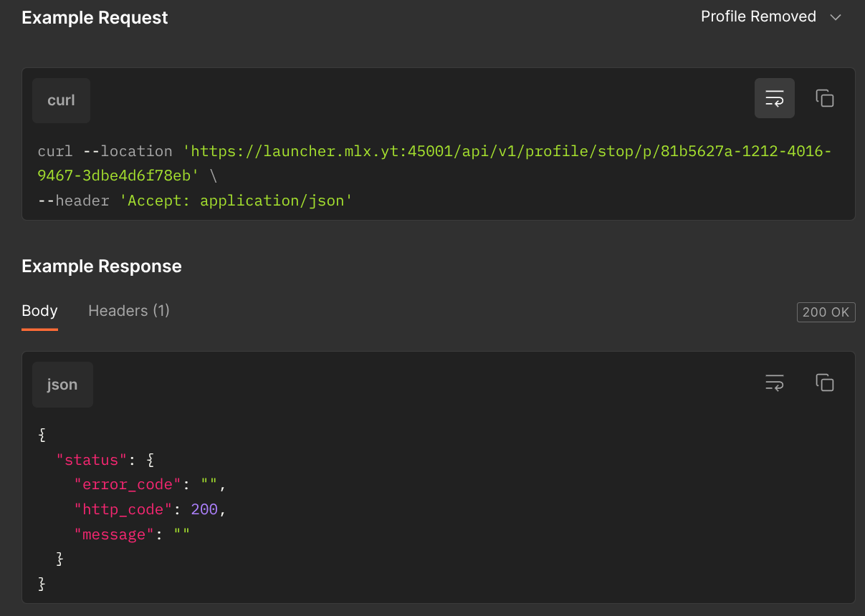The image size is (865, 616).
Task: Expand the example list chevron arrow
Action: pos(835,17)
